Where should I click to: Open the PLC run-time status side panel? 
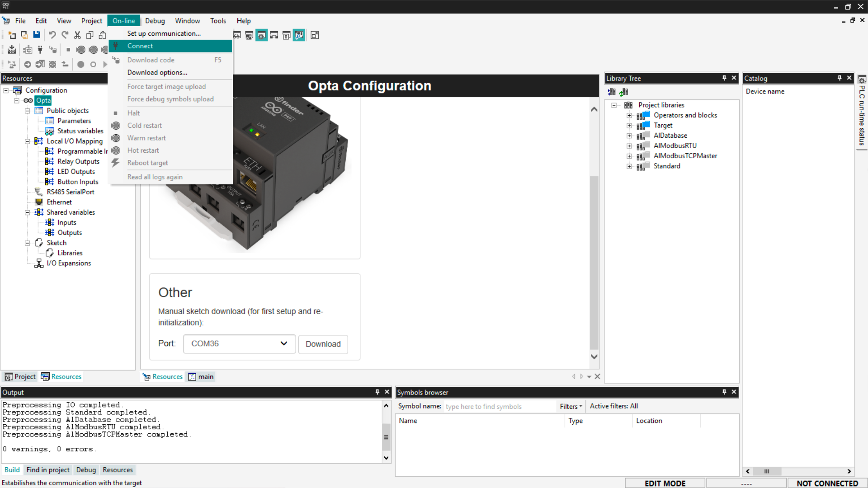tap(862, 113)
